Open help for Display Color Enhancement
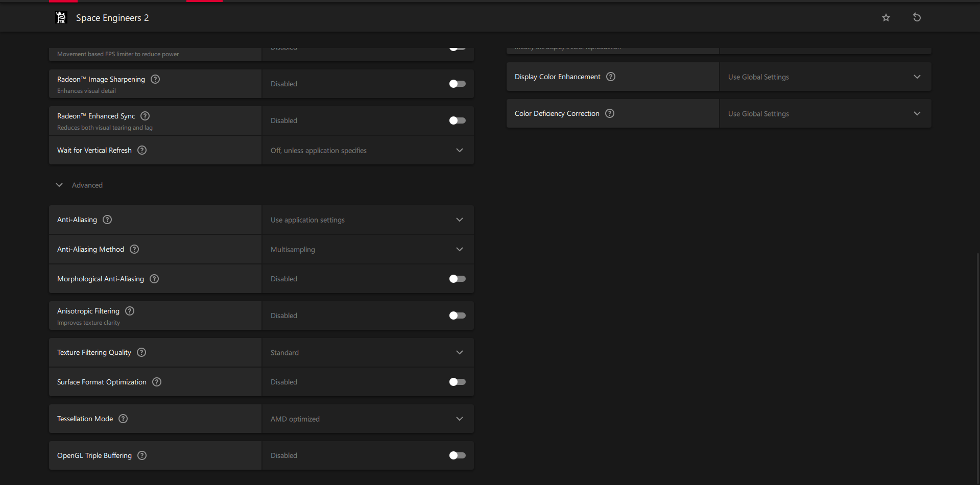 pos(611,77)
